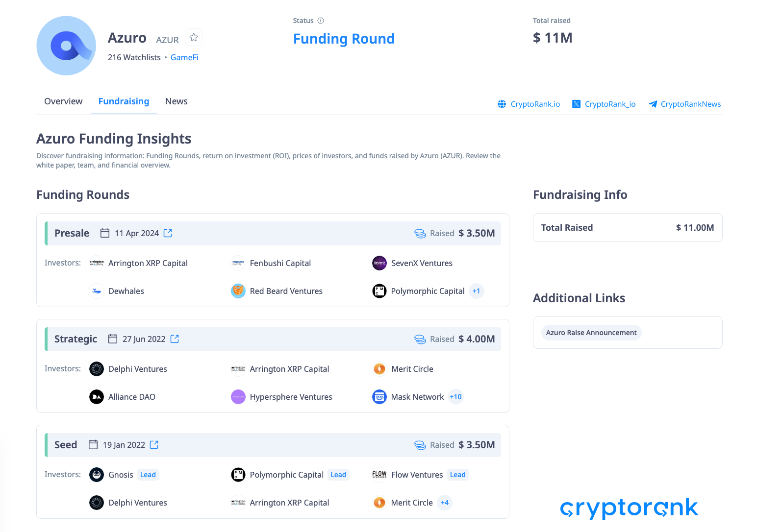This screenshot has width=757, height=532.
Task: Click the Azuro logo image
Action: 66,46
